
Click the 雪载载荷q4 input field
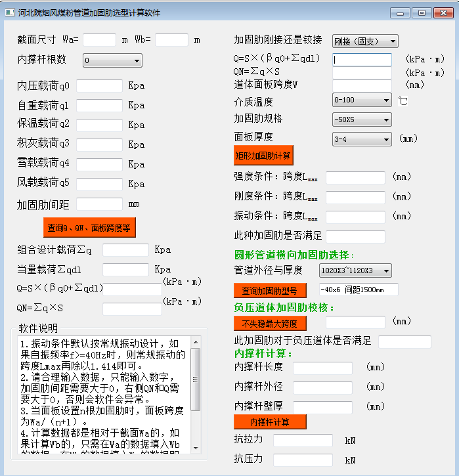(x=100, y=165)
